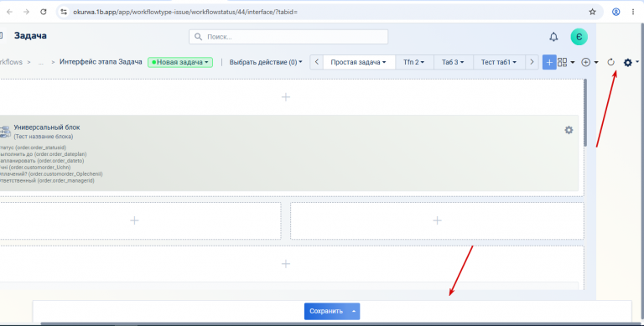Click the address bar URL
644x326 pixels.
point(184,12)
